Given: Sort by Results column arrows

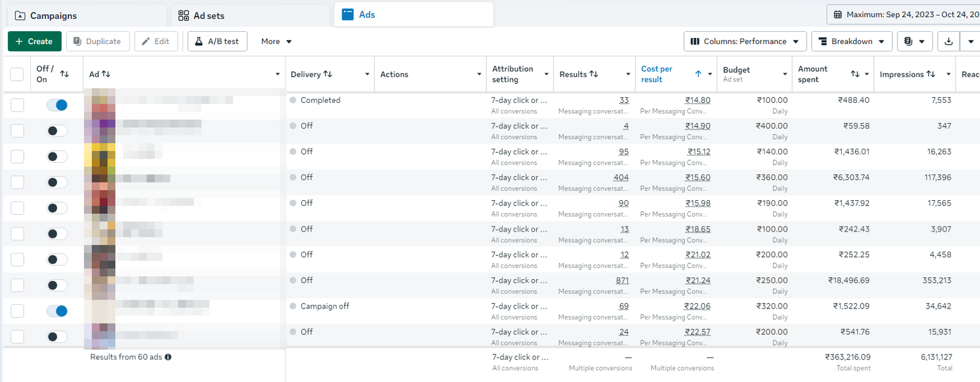Looking at the screenshot, I should (x=594, y=73).
